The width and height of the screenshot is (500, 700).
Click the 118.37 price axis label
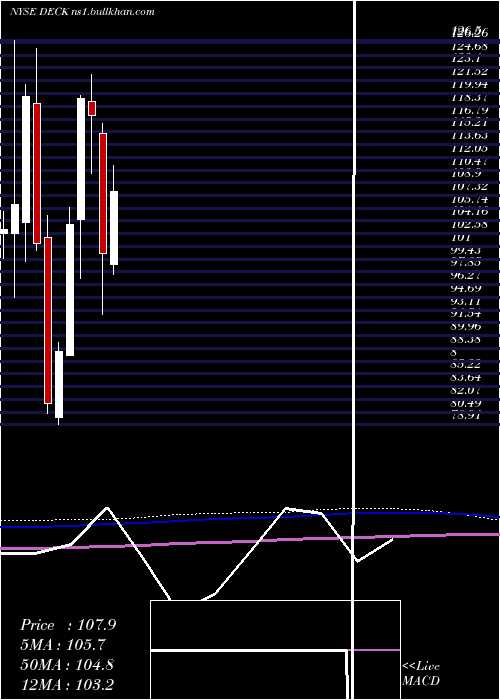click(470, 97)
